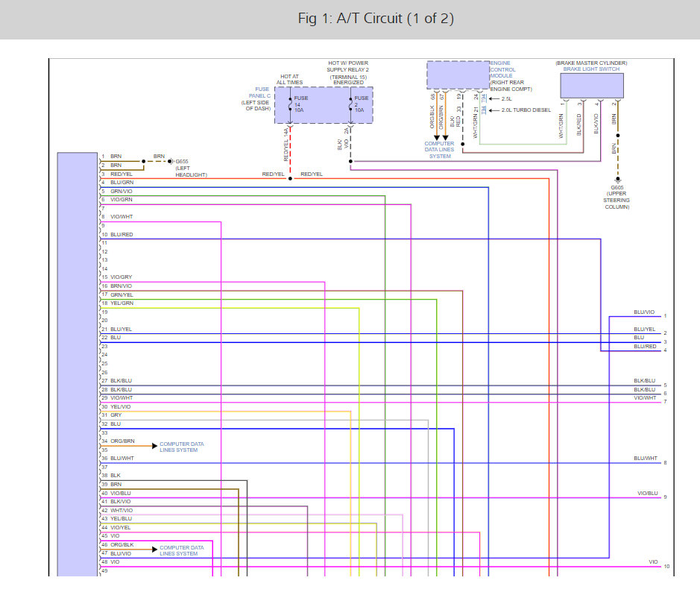Click pin 38 BLK label

pos(116,476)
